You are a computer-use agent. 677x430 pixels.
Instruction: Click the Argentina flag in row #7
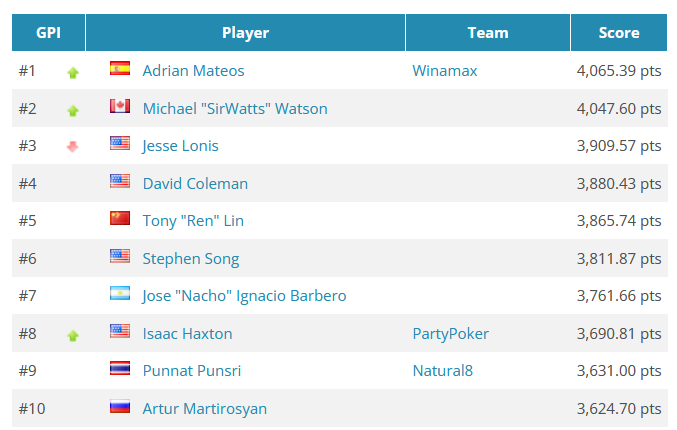[120, 294]
